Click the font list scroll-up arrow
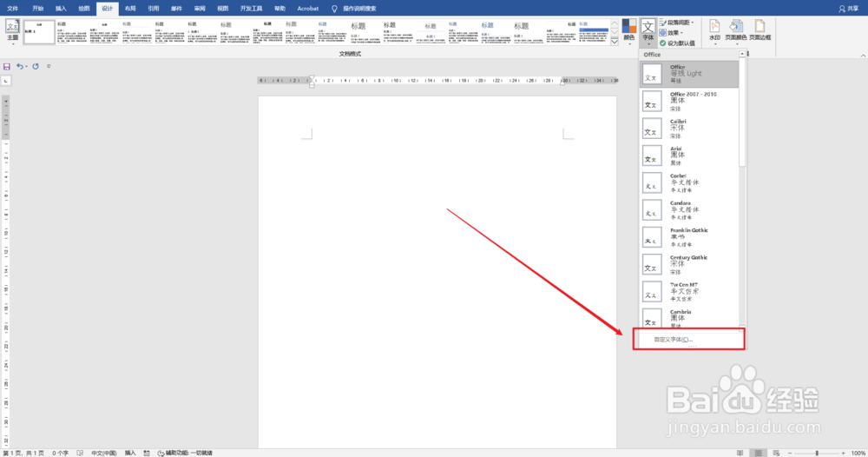This screenshot has width=868, height=457. pos(742,54)
